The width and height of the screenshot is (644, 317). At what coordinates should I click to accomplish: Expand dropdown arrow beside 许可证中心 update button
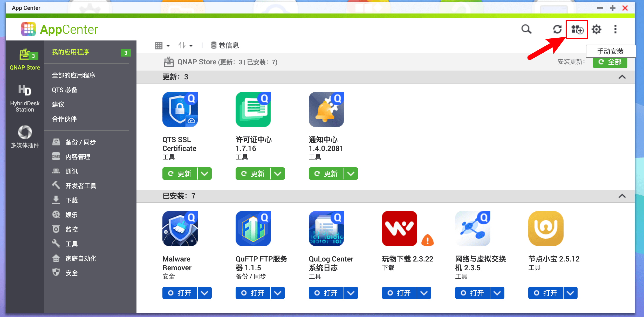pos(278,174)
